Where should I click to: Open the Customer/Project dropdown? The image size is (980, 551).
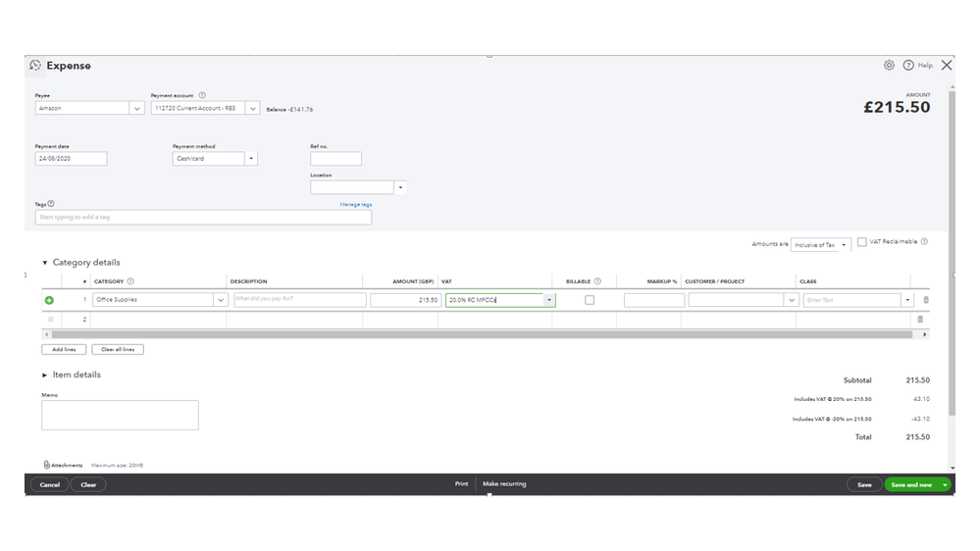(792, 300)
